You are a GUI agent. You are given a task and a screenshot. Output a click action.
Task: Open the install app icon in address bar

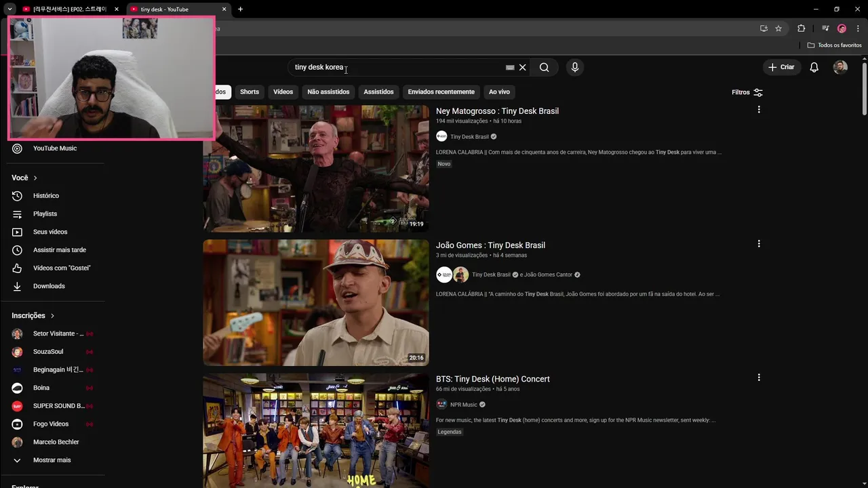pos(764,28)
